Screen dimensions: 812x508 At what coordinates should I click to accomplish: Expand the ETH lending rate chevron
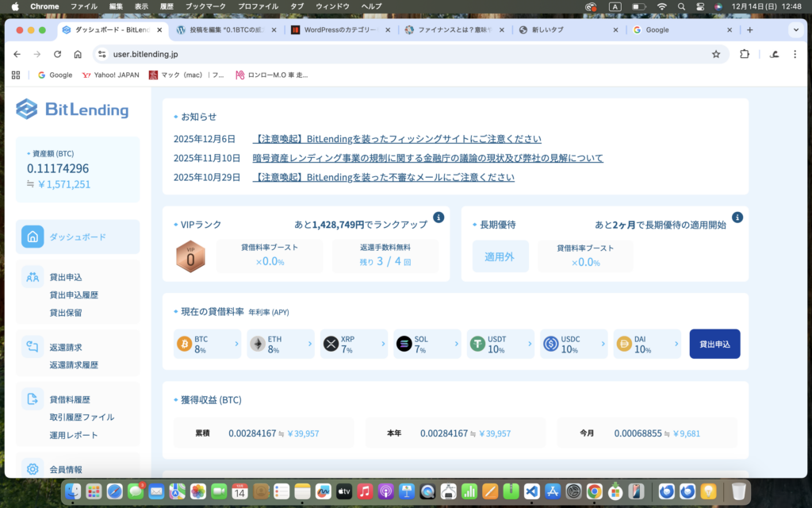[x=310, y=344]
